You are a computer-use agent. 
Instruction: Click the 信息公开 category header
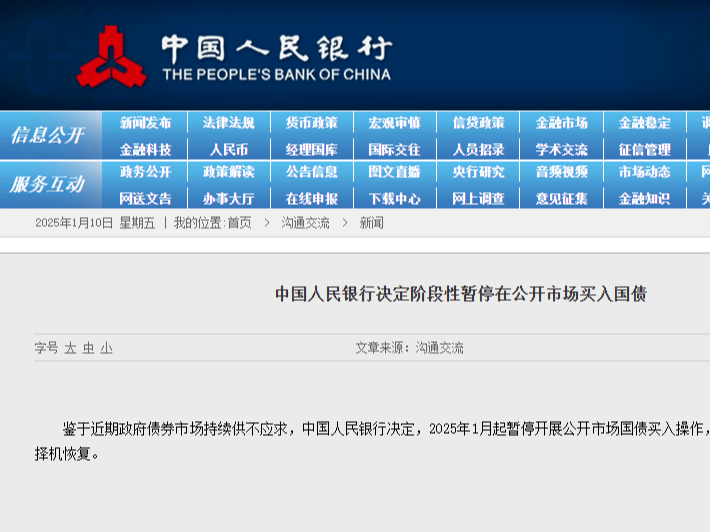48,135
